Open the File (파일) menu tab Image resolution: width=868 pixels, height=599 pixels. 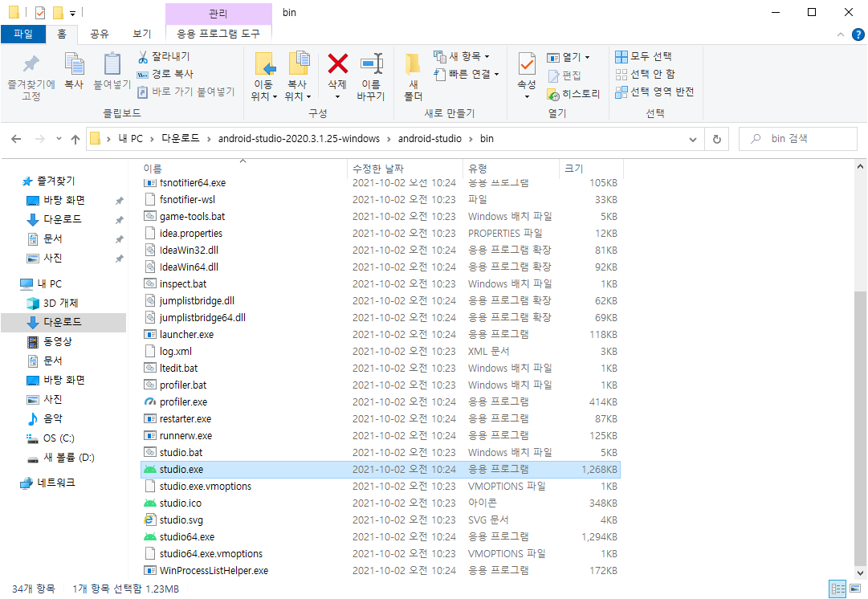point(22,34)
